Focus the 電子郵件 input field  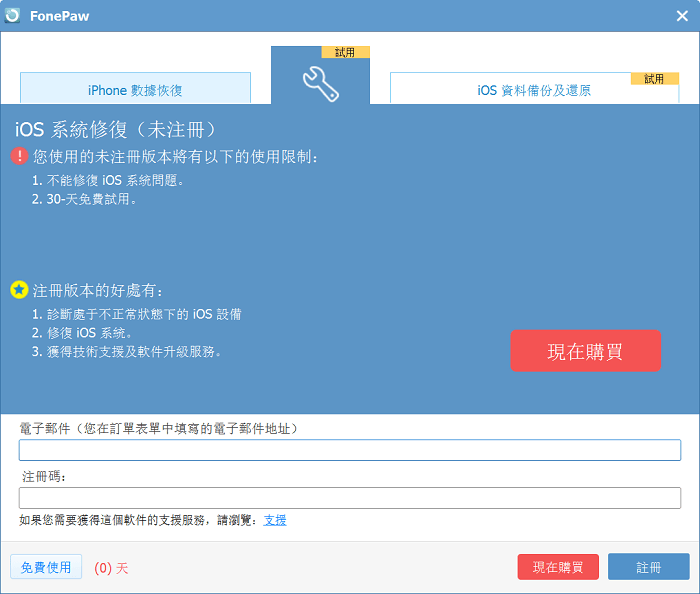click(350, 450)
